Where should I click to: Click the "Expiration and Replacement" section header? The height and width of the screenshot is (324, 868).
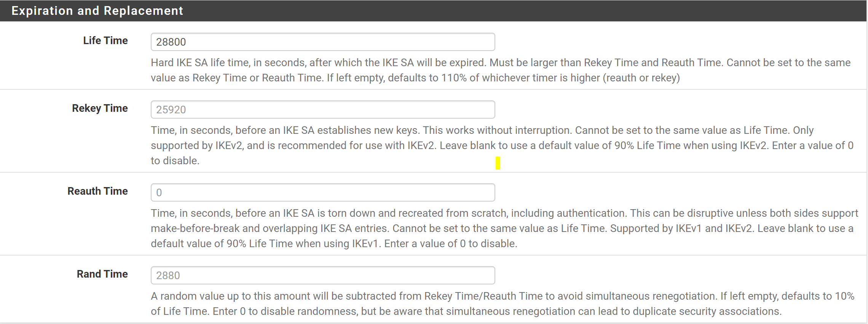[97, 11]
